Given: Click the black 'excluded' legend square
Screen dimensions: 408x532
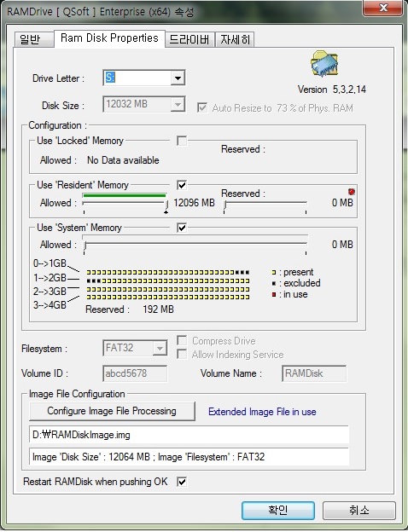Looking at the screenshot, I should [x=274, y=283].
